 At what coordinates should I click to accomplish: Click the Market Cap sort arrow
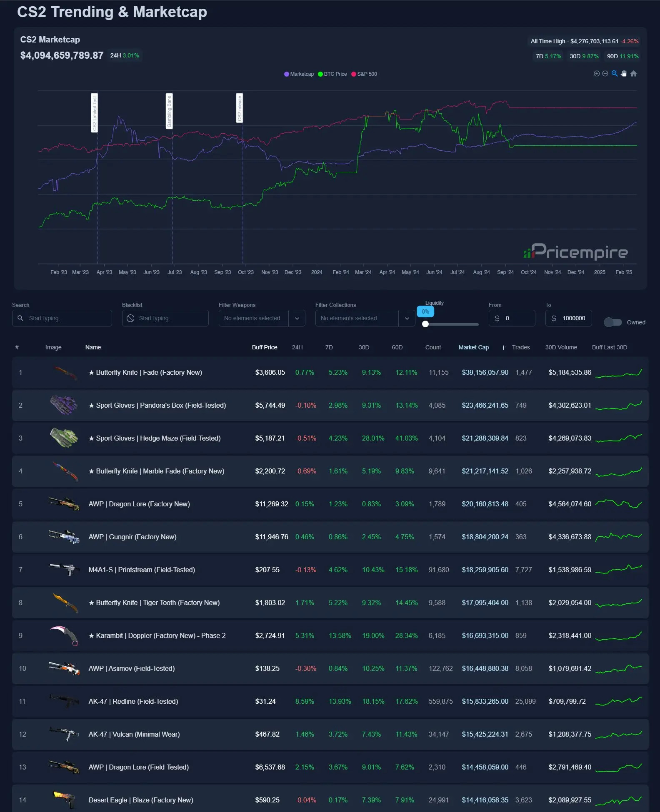coord(503,348)
